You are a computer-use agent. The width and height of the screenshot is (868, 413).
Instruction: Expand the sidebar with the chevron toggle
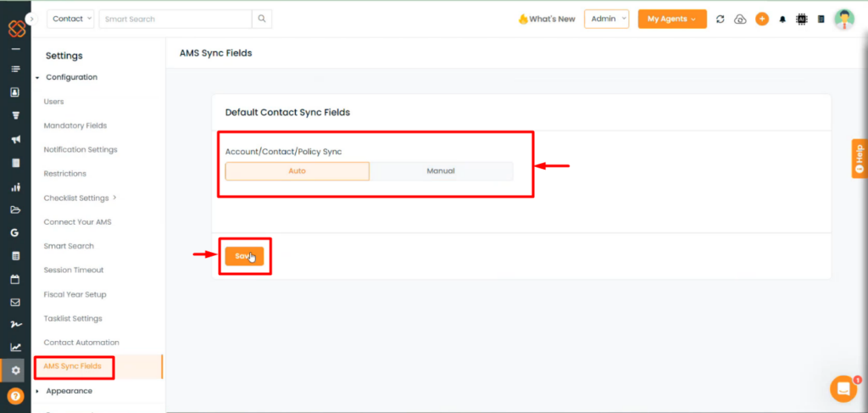[x=31, y=19]
